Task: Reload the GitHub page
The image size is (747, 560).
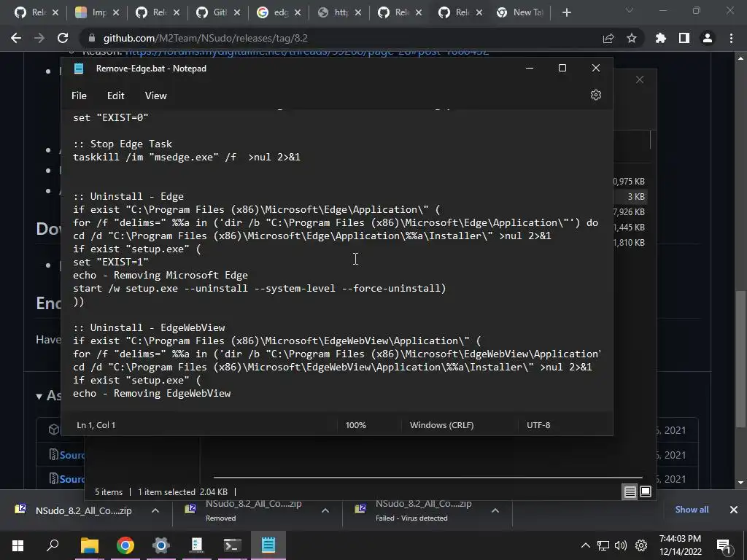Action: click(63, 38)
